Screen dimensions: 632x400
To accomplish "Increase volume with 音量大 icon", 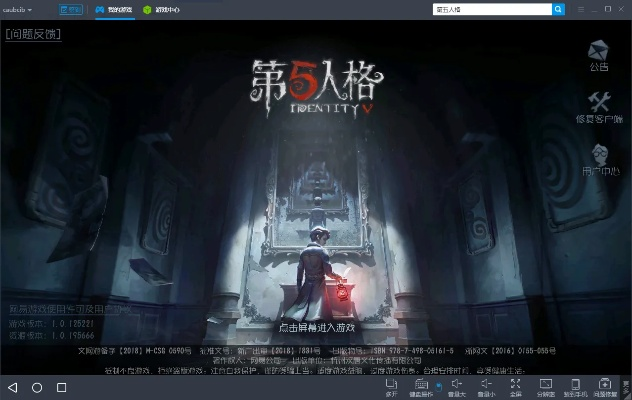I will 456,388.
